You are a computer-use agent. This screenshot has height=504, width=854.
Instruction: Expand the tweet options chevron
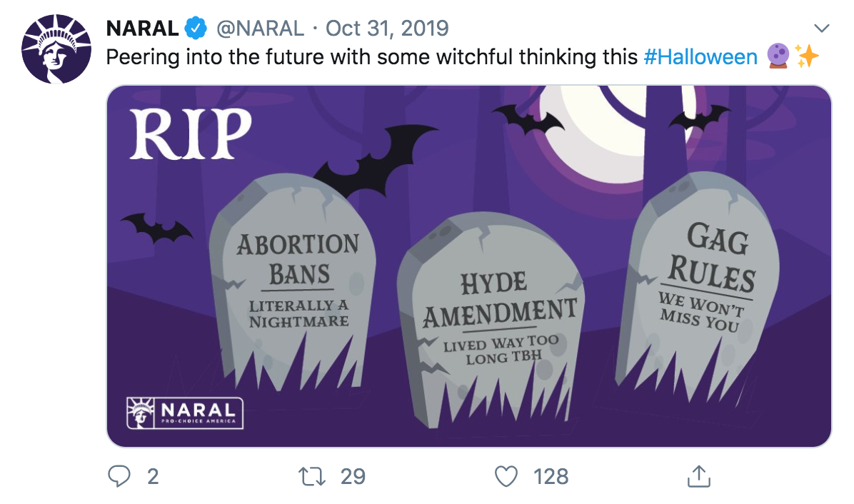[820, 28]
